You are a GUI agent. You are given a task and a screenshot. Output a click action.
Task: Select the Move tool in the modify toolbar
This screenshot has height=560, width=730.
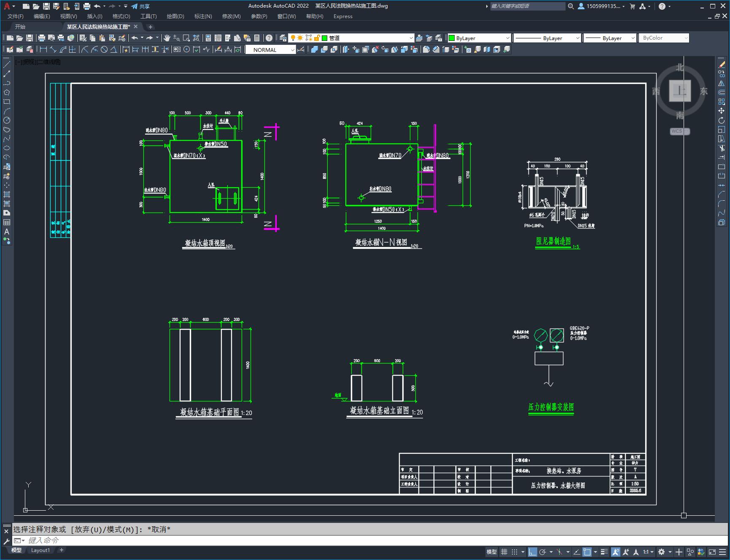[x=722, y=111]
